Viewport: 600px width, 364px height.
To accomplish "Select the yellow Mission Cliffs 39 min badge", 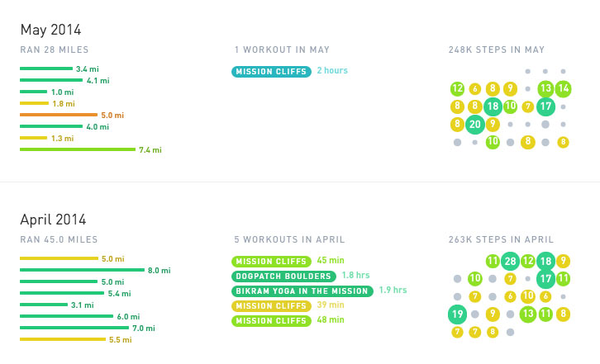I will point(271,306).
